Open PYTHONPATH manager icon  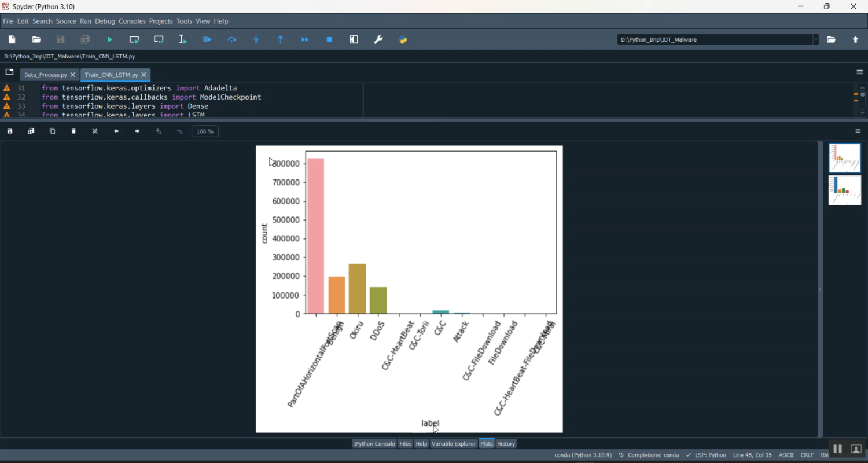coord(403,40)
